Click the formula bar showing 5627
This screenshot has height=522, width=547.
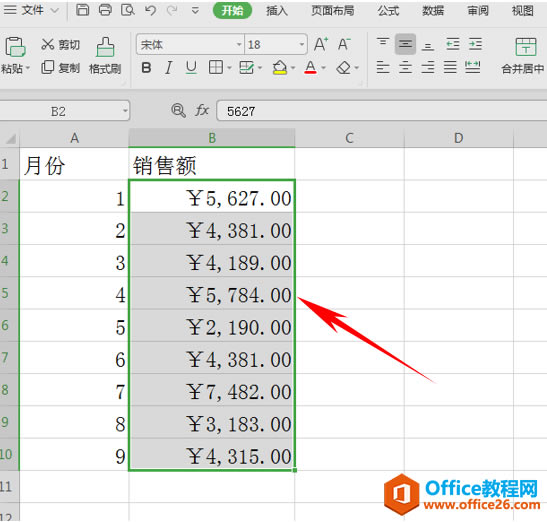pos(382,111)
